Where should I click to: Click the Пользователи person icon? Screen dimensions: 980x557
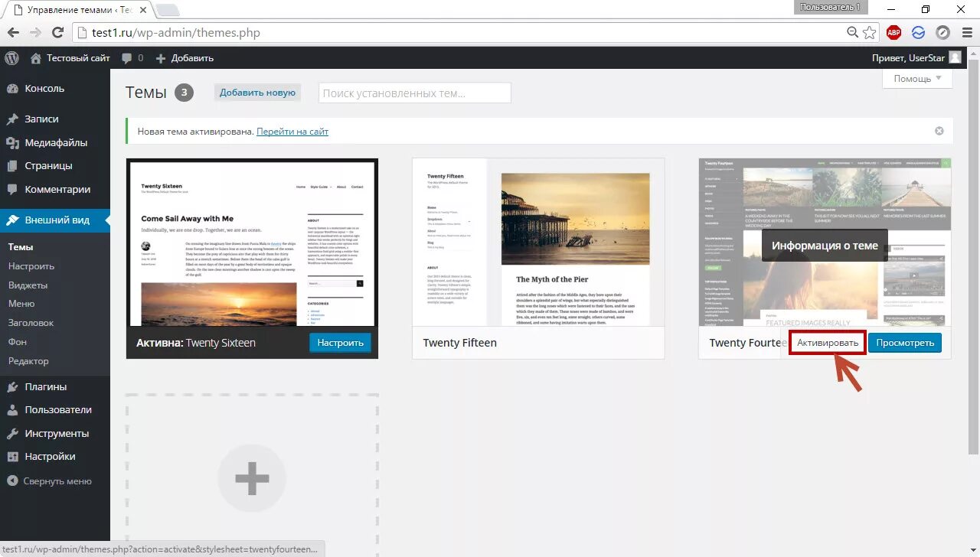[12, 410]
